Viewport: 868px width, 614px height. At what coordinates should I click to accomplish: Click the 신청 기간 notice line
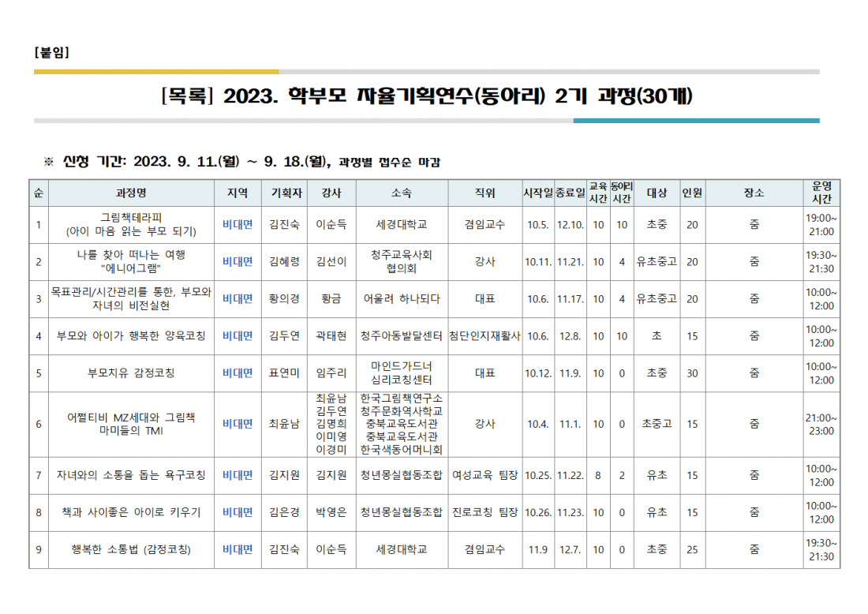click(x=242, y=162)
